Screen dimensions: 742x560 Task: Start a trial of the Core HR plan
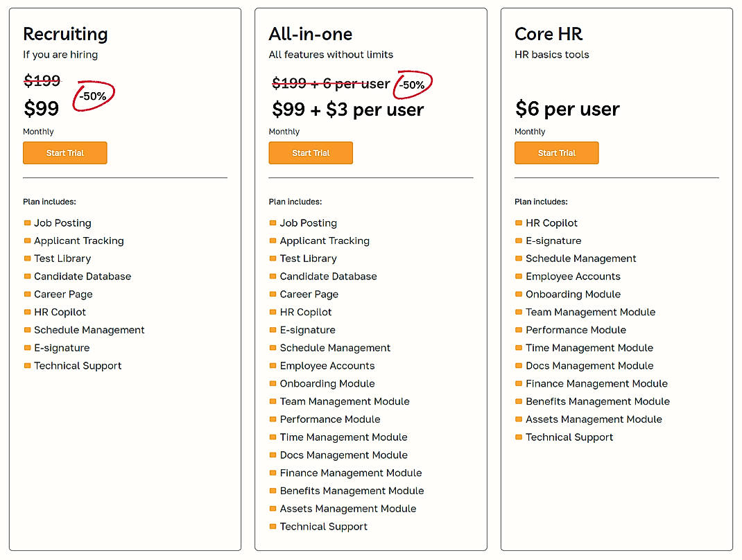coord(556,152)
